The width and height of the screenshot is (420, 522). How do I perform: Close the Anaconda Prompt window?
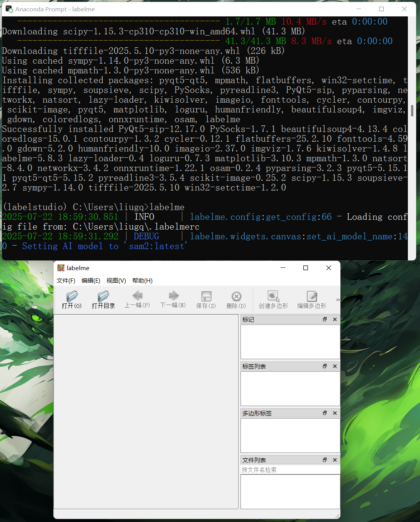pyautogui.click(x=404, y=9)
